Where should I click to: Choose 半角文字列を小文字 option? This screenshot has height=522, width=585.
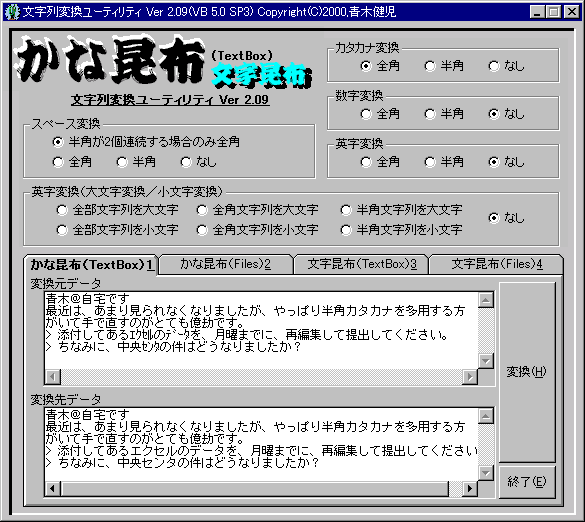pos(401,230)
